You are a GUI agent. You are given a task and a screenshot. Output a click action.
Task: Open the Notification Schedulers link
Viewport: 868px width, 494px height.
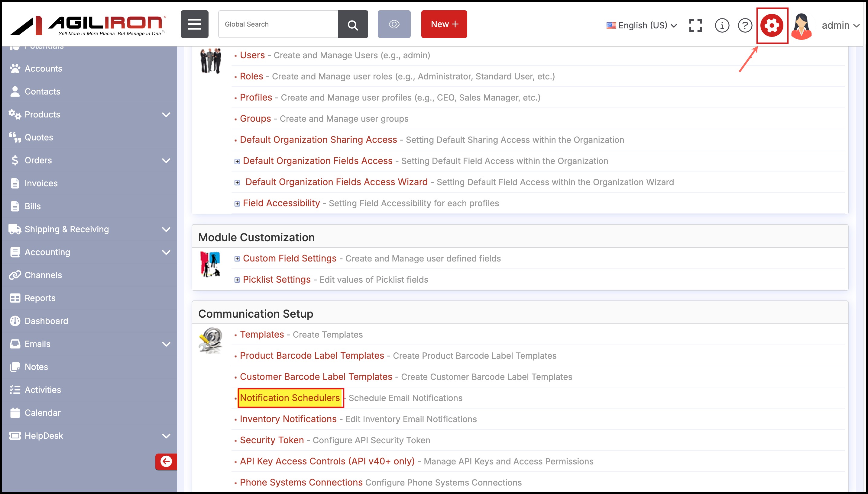tap(290, 398)
